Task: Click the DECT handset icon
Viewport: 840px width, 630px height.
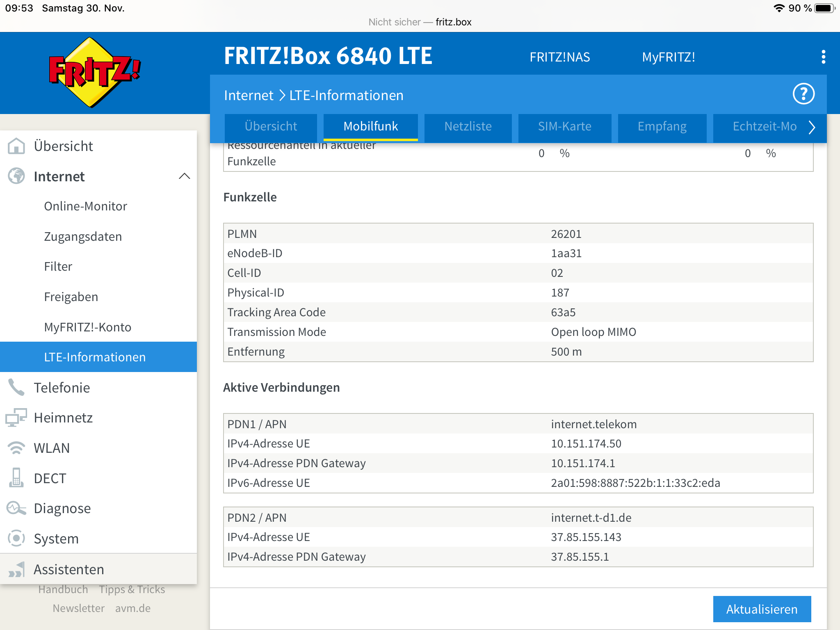Action: click(16, 478)
